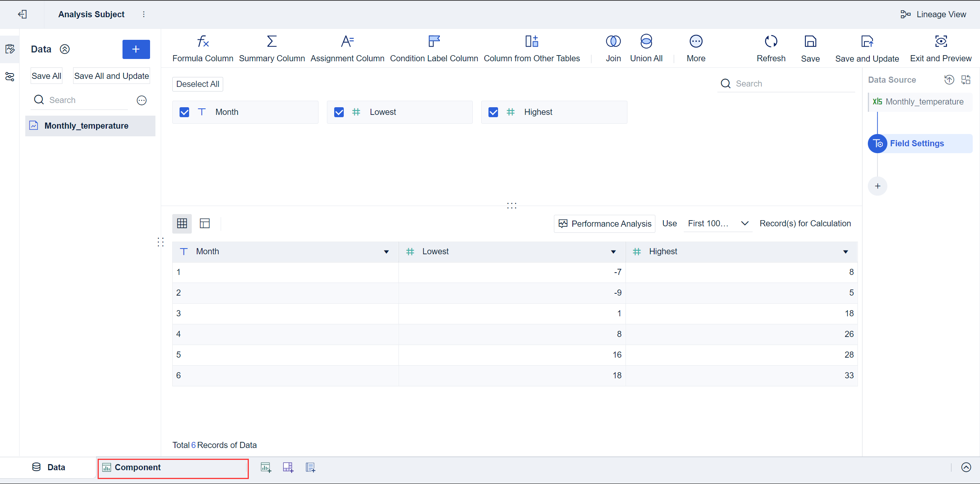980x484 pixels.
Task: Add a step with plus button
Action: 877,186
